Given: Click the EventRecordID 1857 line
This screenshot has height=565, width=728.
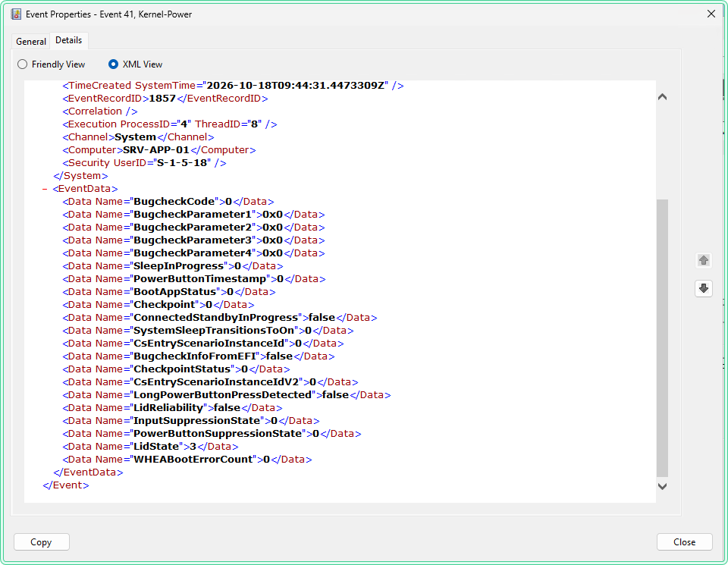Looking at the screenshot, I should click(165, 99).
